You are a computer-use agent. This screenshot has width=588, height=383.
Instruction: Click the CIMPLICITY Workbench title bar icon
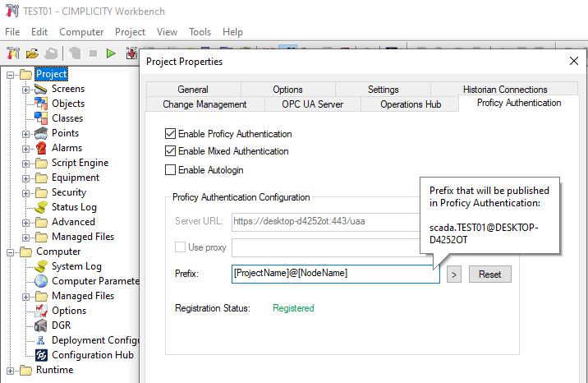(x=12, y=11)
